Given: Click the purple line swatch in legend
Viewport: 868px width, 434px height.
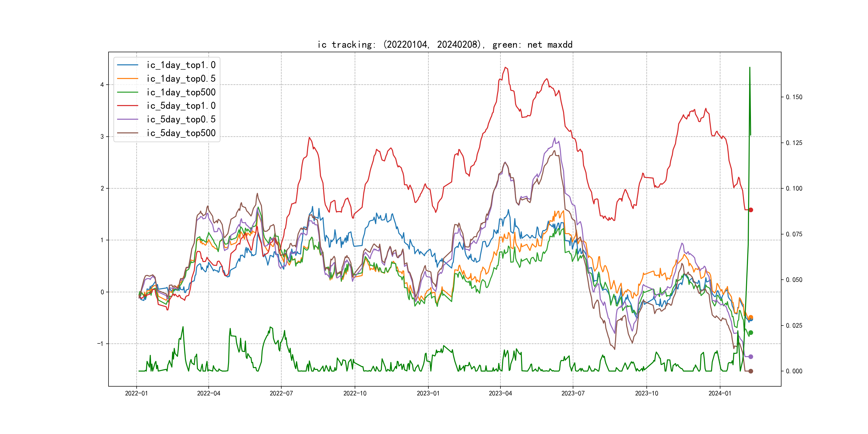Looking at the screenshot, I should click(x=127, y=119).
